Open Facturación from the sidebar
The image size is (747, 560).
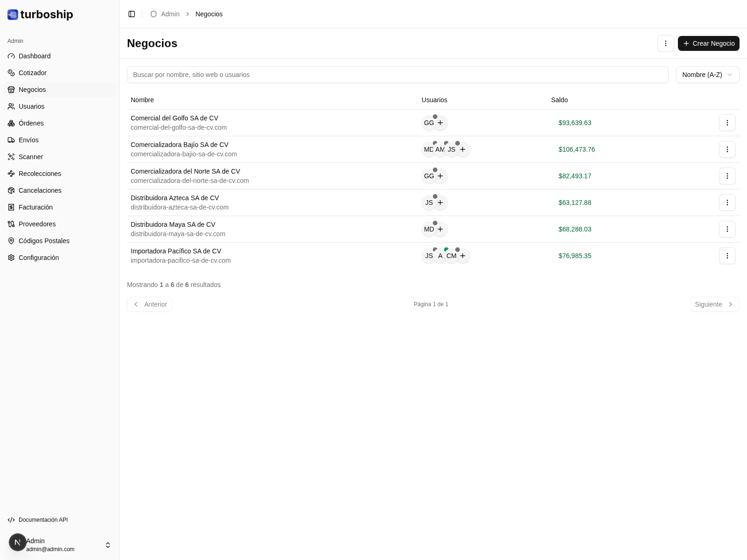point(35,207)
